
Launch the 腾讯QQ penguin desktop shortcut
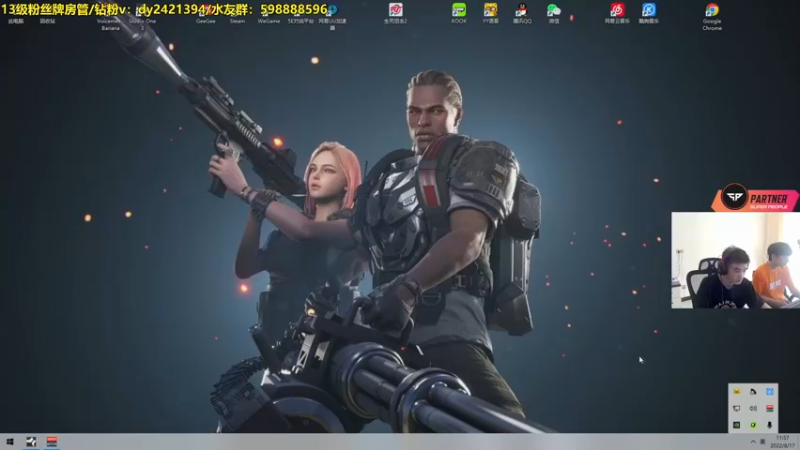click(x=522, y=13)
